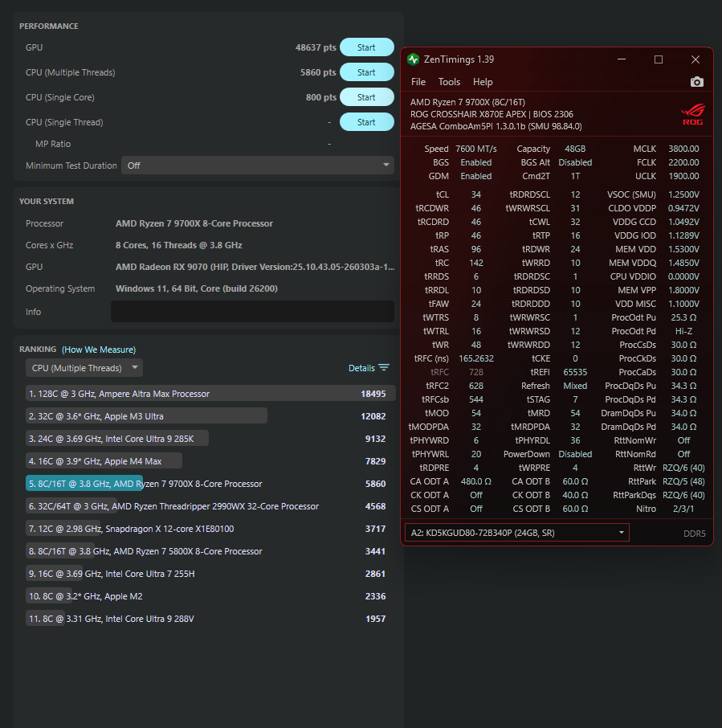Click the Details filter icon

click(384, 368)
